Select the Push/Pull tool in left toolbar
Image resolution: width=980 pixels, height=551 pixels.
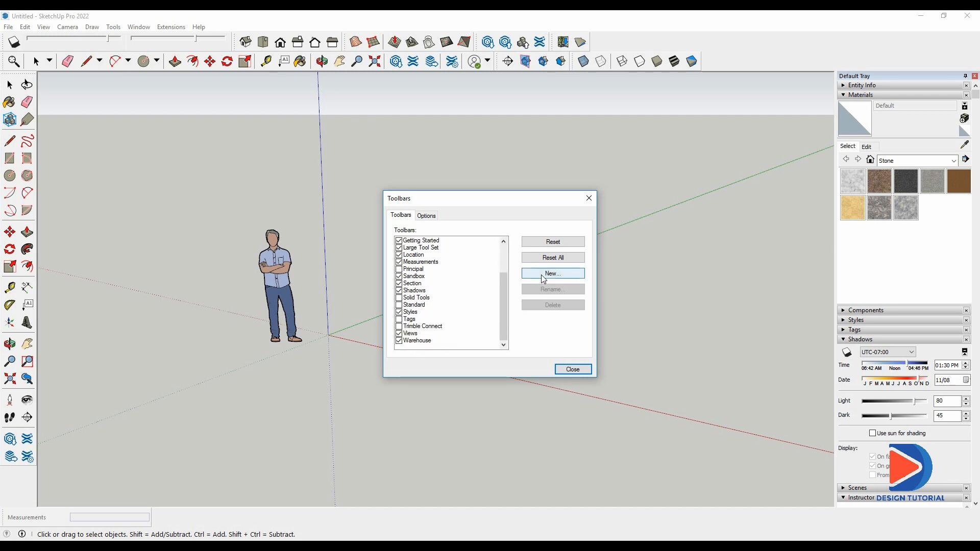(x=27, y=232)
